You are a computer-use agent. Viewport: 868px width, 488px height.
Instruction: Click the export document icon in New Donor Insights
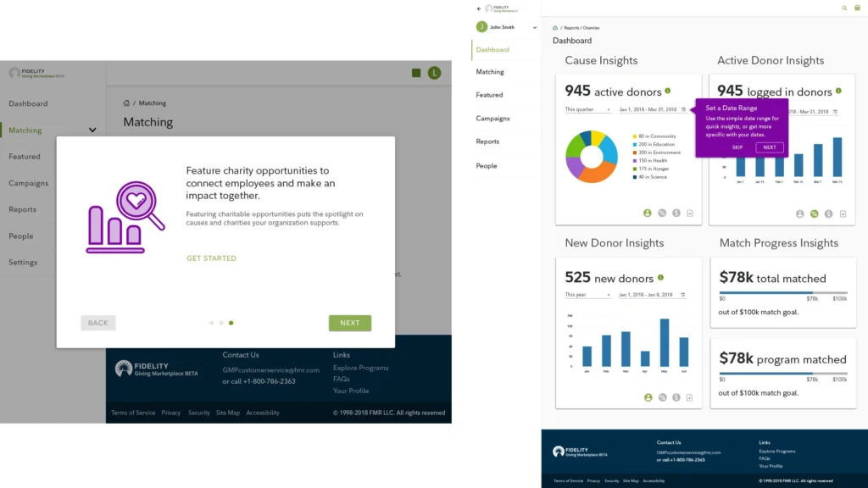click(690, 397)
